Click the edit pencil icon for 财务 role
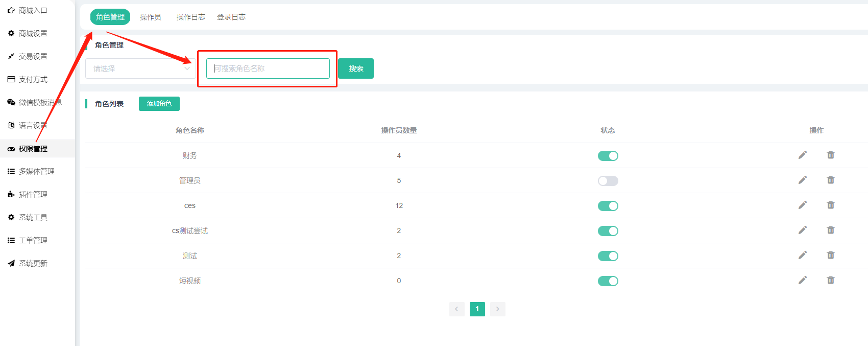Image resolution: width=868 pixels, height=346 pixels. 803,155
